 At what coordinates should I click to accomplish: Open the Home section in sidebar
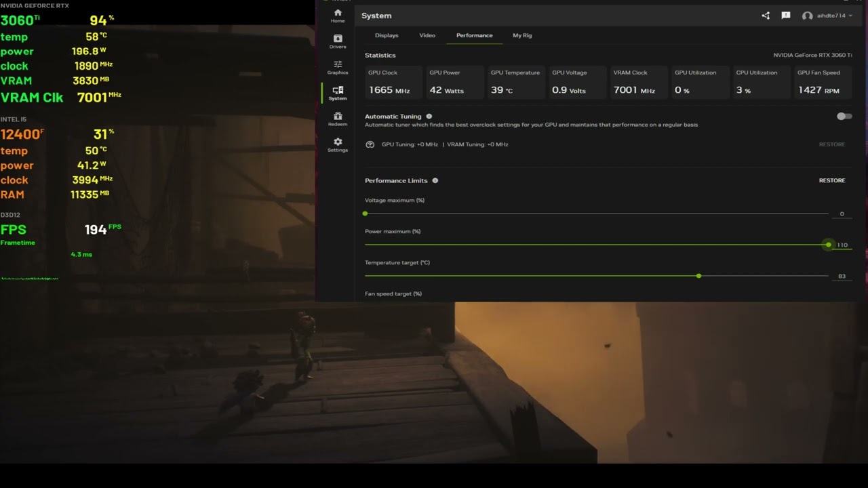coord(338,16)
